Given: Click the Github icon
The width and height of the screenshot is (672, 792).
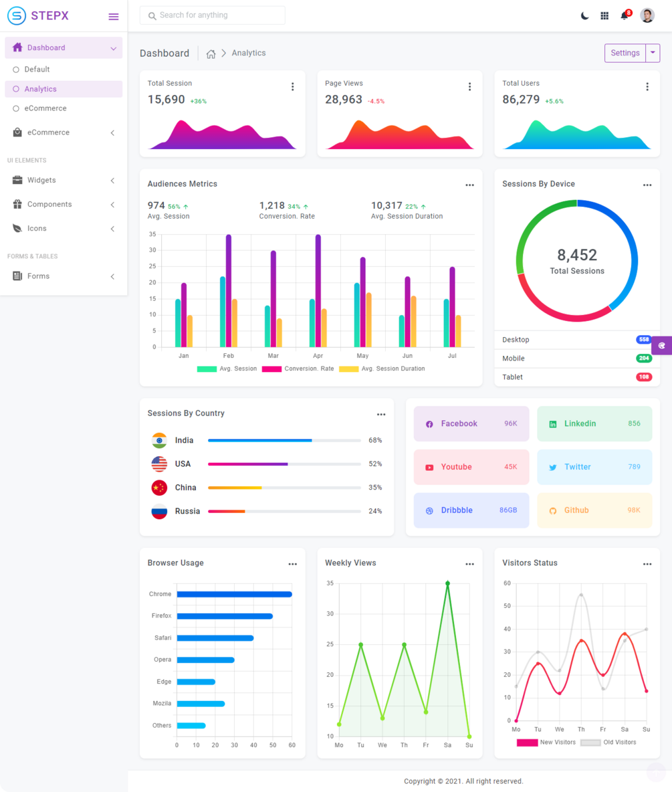Looking at the screenshot, I should 553,510.
